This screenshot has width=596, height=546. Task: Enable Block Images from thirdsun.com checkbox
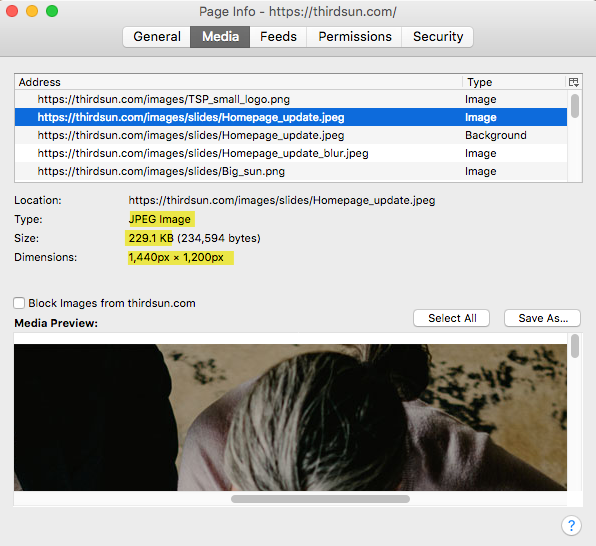(19, 303)
